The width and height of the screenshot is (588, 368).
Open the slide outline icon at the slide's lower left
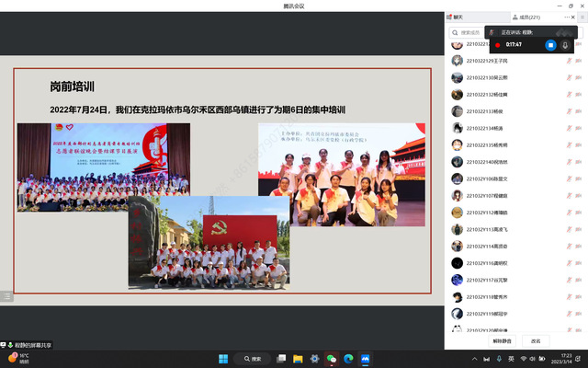6,296
